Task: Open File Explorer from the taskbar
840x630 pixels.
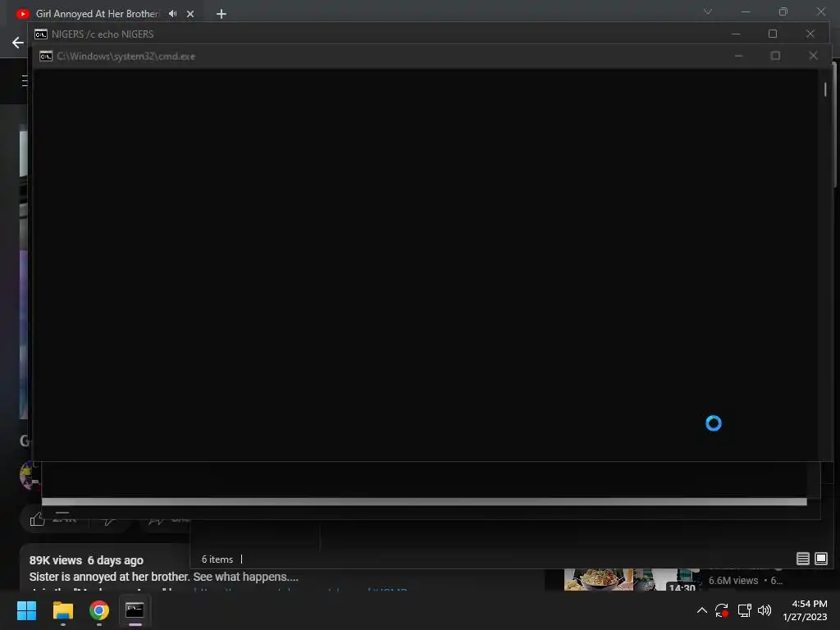Action: click(x=62, y=610)
